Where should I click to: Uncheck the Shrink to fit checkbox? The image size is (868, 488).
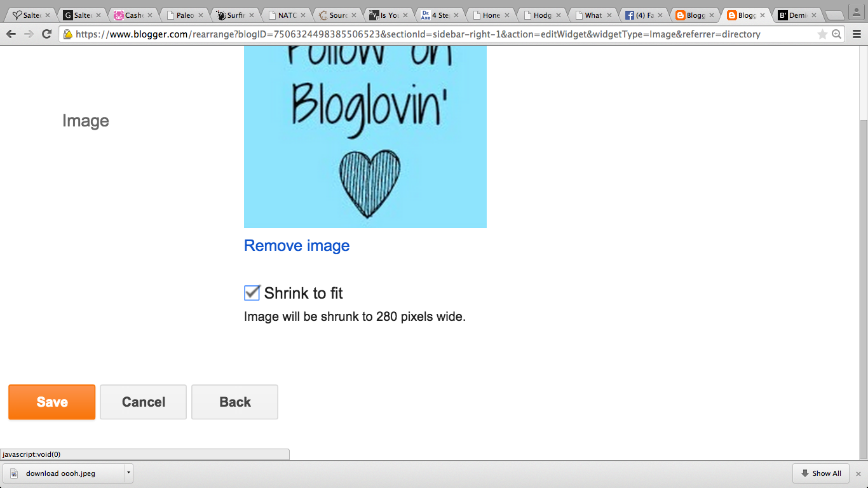point(252,292)
